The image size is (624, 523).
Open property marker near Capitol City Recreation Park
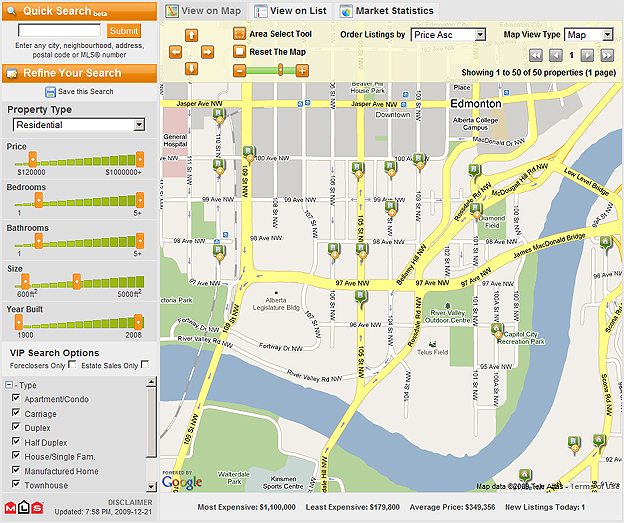(497, 332)
